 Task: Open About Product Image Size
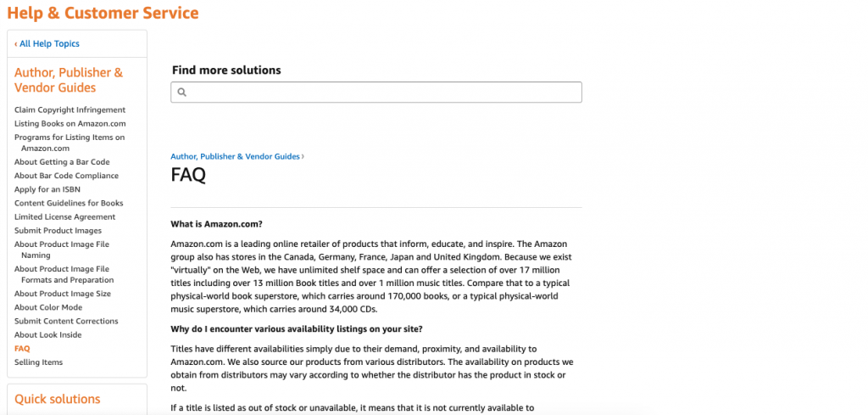(62, 294)
